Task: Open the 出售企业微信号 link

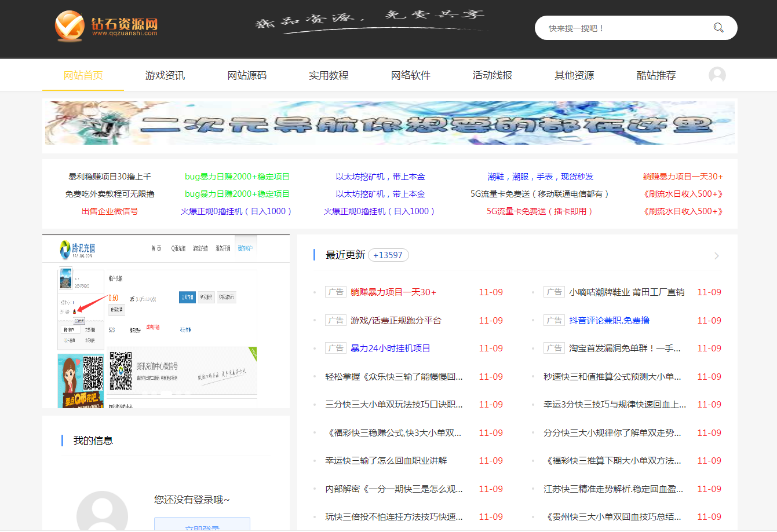Action: 110,211
